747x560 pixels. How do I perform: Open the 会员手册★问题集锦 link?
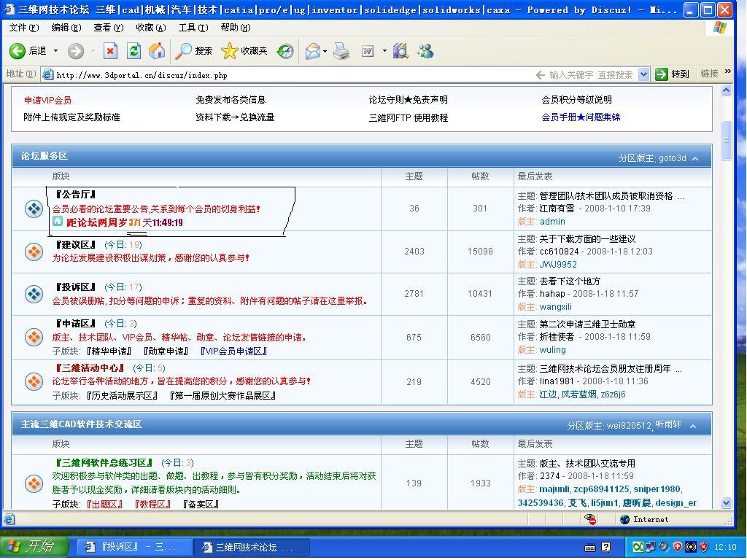[581, 117]
